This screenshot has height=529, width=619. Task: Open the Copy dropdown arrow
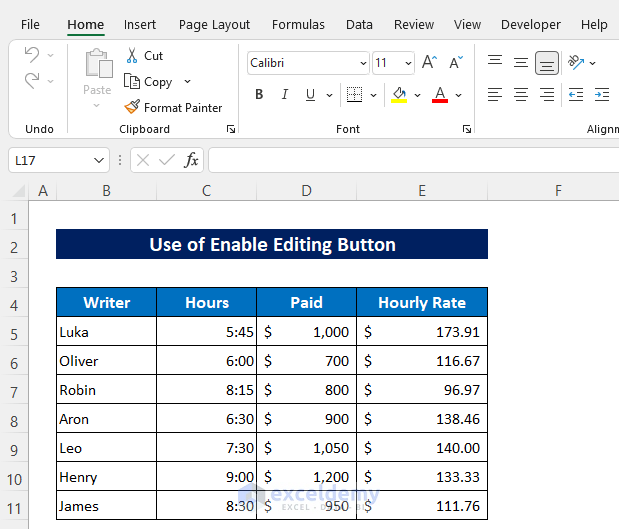[188, 81]
